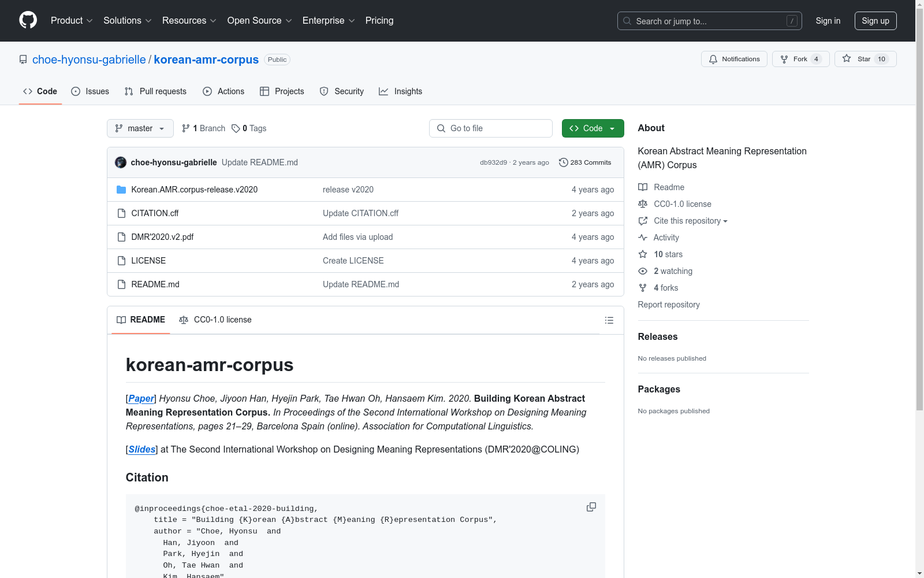Open the Projects tab
The image size is (924, 578).
[x=282, y=91]
